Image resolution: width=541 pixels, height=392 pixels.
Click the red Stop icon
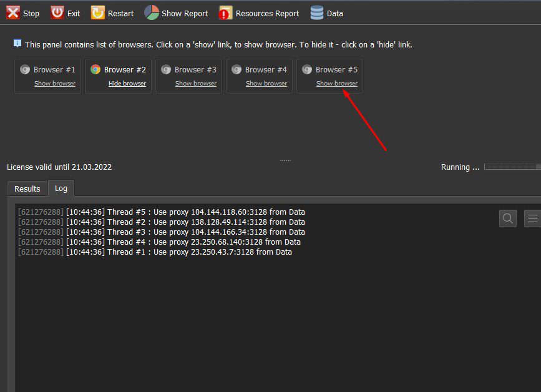click(13, 13)
